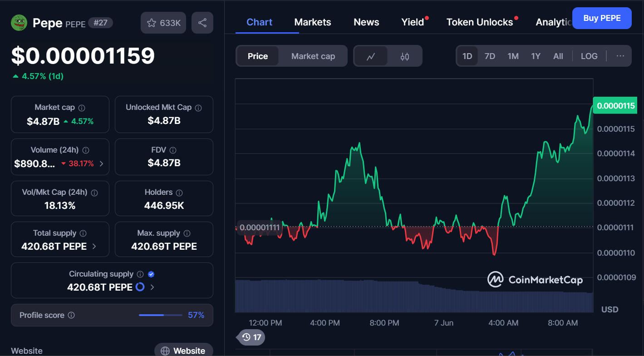Screen dimensions: 644x356
Task: Select the Price chart toggle
Action: pos(257,56)
